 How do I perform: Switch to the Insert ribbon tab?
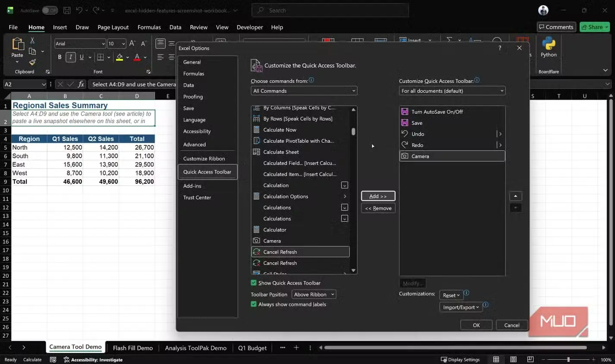pos(60,27)
